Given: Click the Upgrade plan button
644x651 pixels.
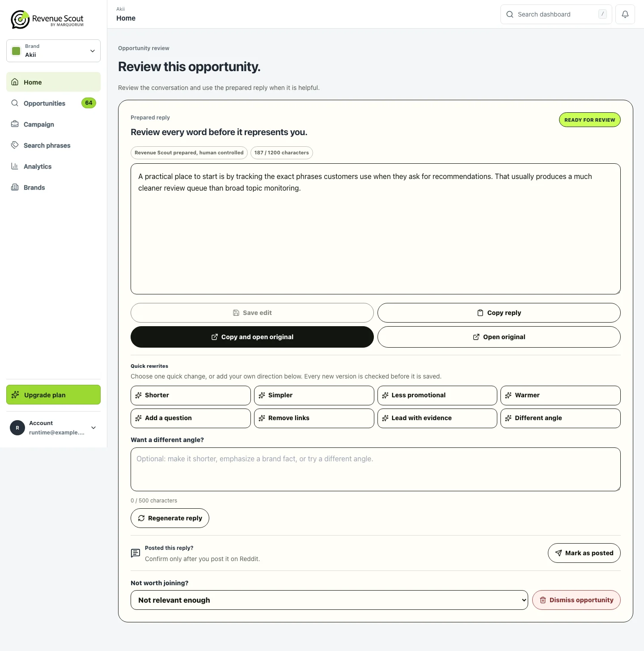Looking at the screenshot, I should 53,395.
